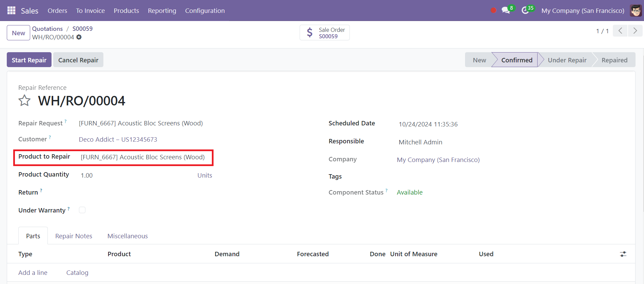The image size is (644, 284).
Task: Open the Products menu
Action: [126, 11]
